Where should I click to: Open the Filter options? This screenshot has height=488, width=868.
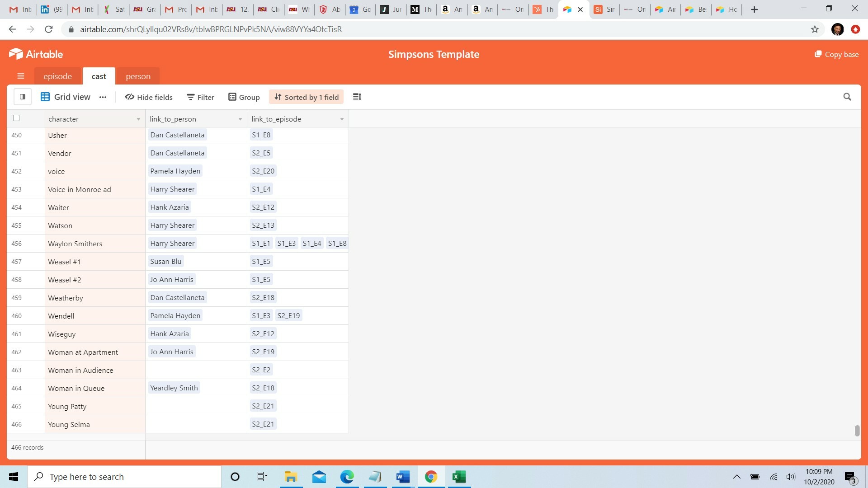(x=201, y=97)
